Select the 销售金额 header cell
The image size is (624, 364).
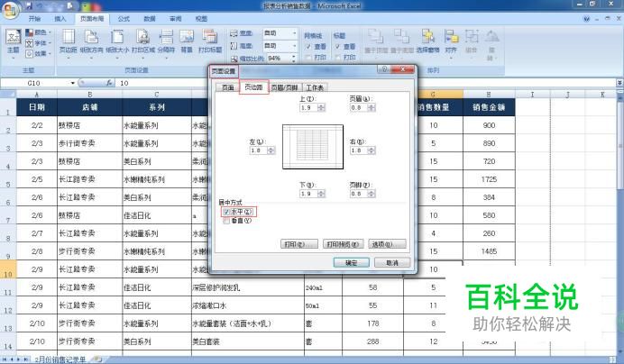click(x=489, y=107)
